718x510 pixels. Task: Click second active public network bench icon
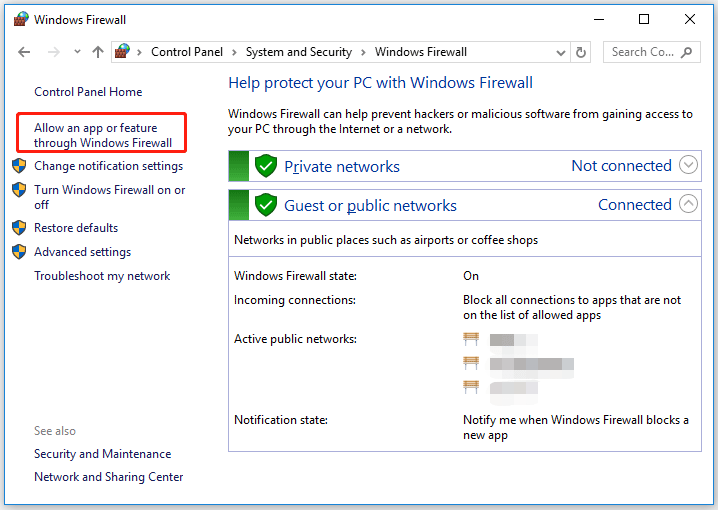[x=471, y=364]
